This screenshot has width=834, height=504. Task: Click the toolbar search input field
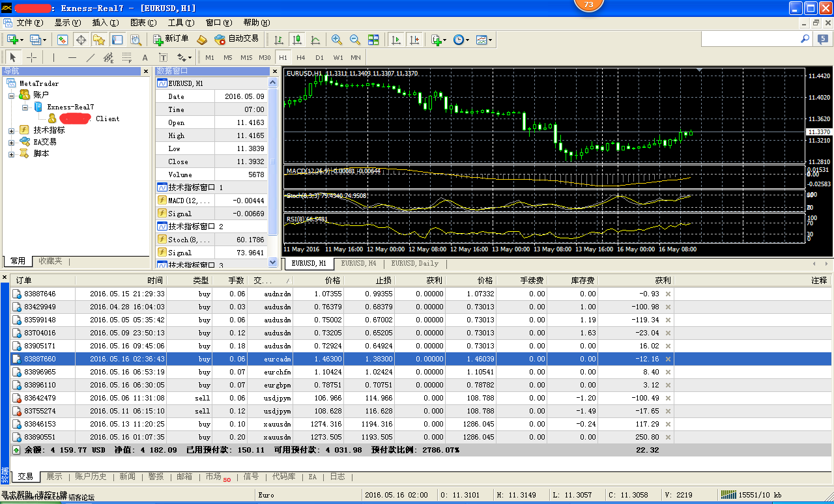(x=750, y=39)
